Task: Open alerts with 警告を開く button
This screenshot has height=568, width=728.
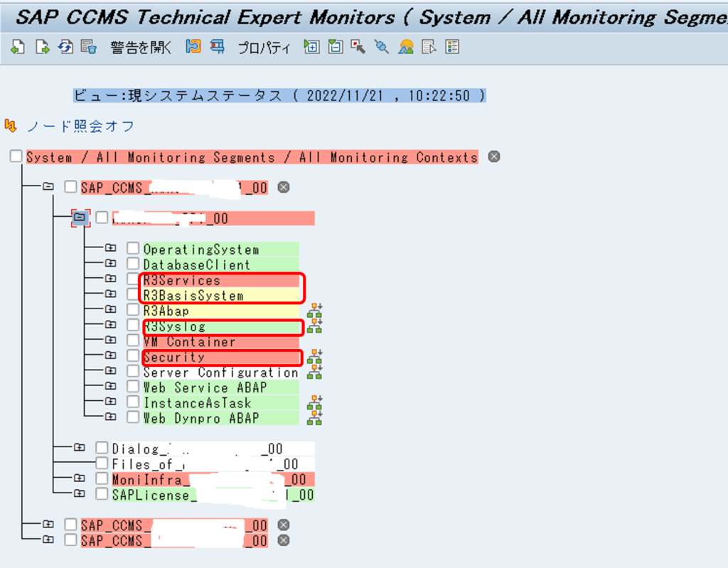Action: coord(141,48)
